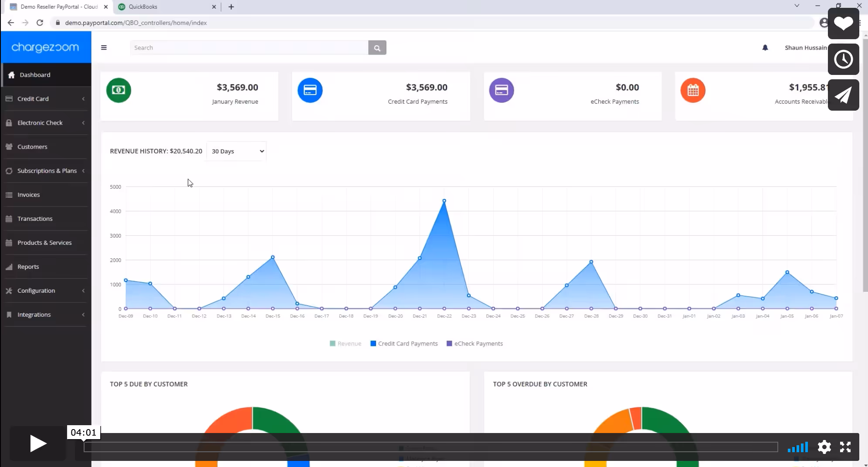The image size is (868, 467).
Task: Click the video progress bar
Action: pyautogui.click(x=431, y=447)
